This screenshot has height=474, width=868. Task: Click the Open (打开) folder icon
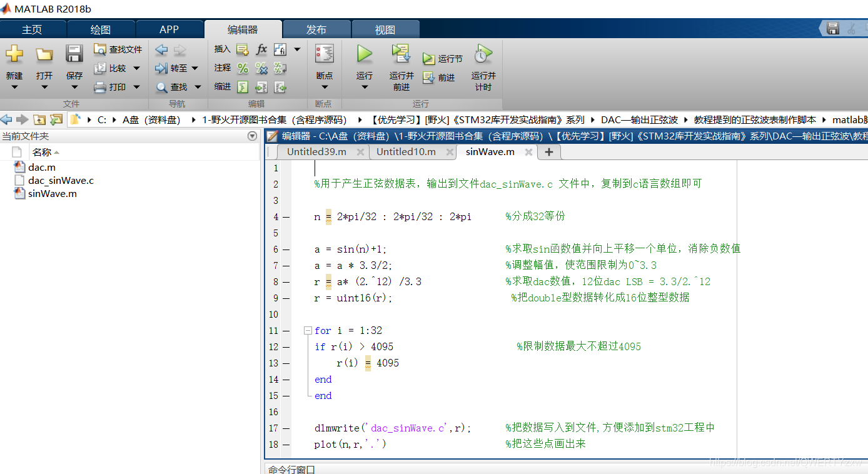click(x=44, y=54)
